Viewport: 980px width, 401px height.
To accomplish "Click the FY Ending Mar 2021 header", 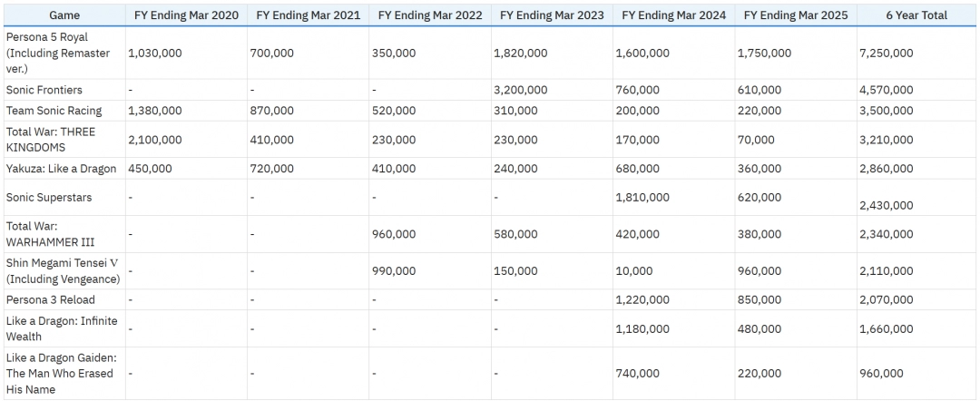I will [309, 15].
